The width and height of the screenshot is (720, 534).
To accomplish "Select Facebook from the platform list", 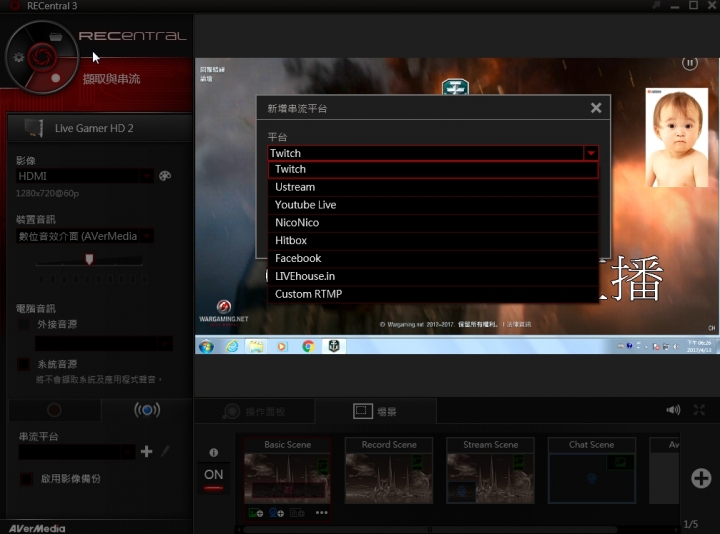I will coord(433,259).
